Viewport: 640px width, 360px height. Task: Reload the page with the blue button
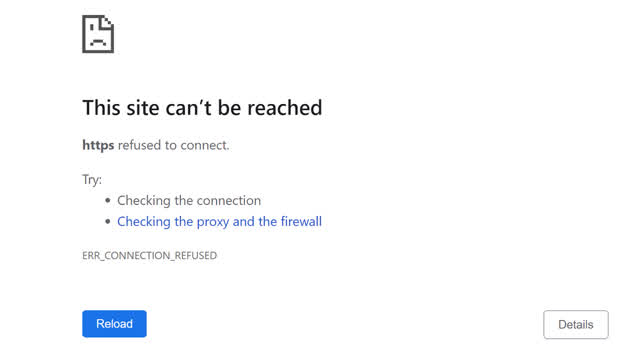click(x=114, y=324)
